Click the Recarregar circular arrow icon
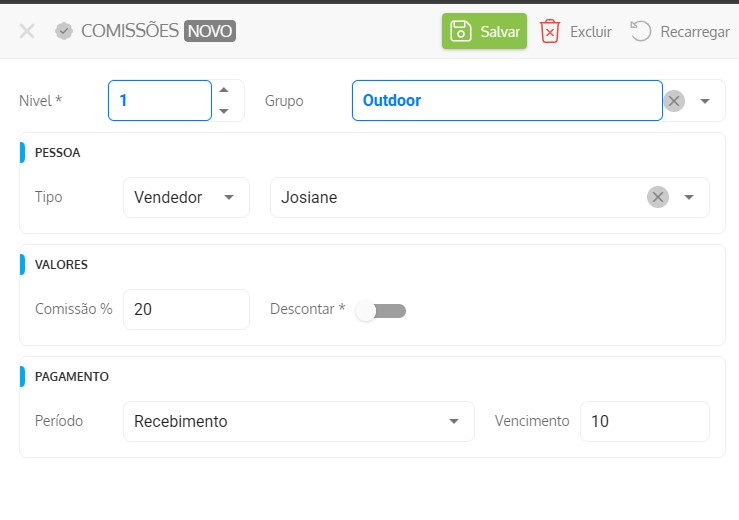Viewport: 739px width, 520px height. 641,31
